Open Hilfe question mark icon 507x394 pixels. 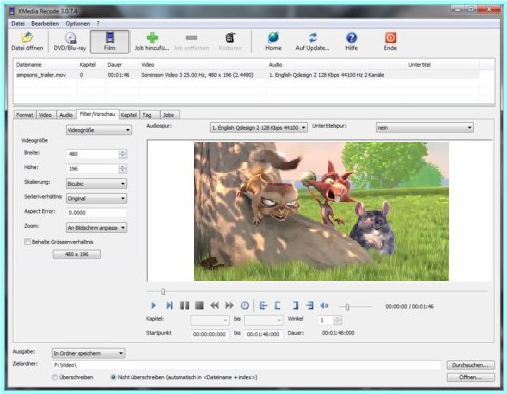(x=351, y=38)
